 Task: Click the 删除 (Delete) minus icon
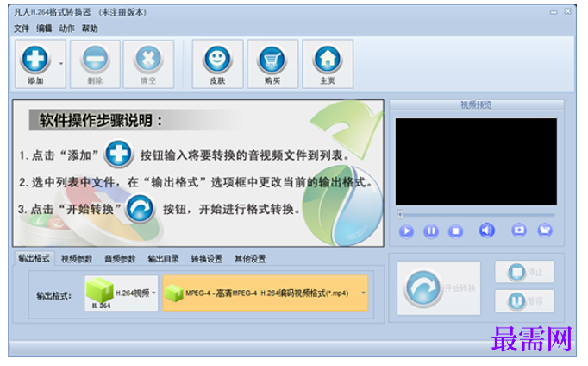[x=95, y=60]
